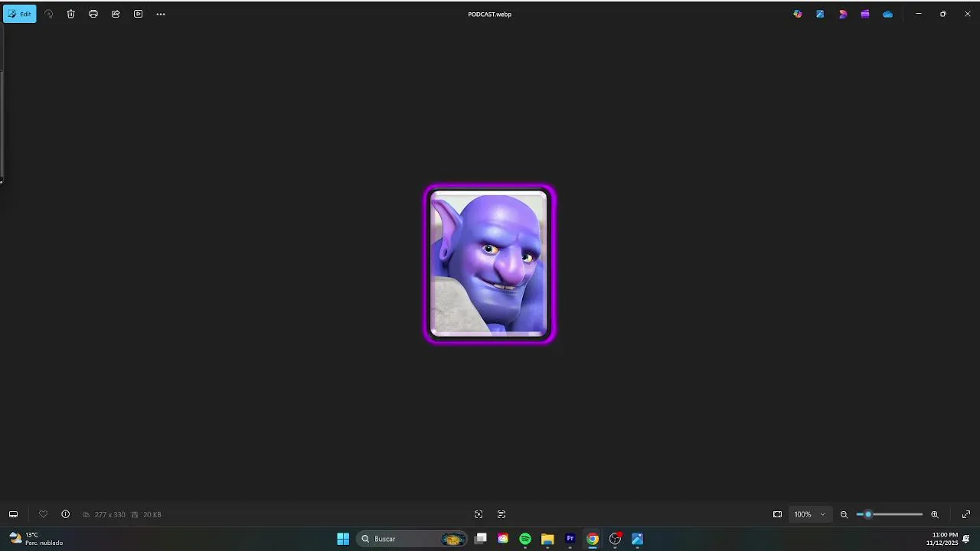This screenshot has height=551, width=980.
Task: Adjust the zoom slider
Action: click(x=889, y=514)
